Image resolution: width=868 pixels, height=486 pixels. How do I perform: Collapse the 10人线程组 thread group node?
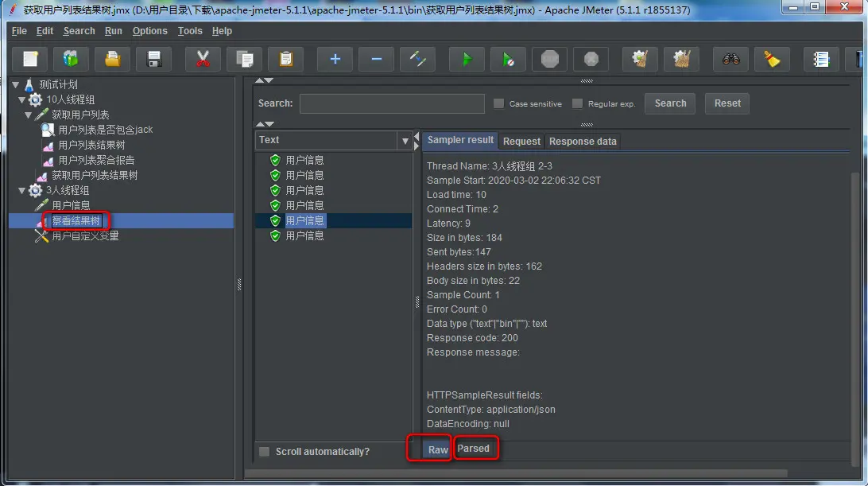tap(21, 99)
